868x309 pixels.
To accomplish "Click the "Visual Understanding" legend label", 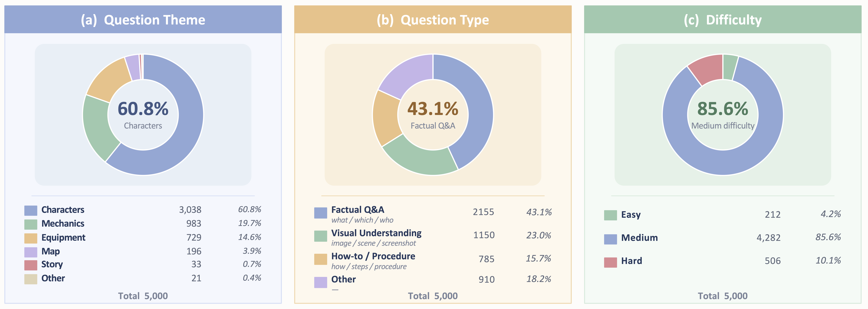I will [376, 233].
